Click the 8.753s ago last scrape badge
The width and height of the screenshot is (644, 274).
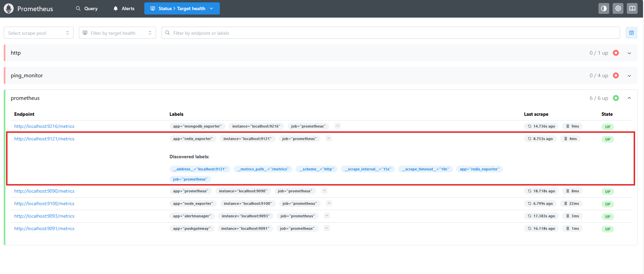click(x=540, y=139)
